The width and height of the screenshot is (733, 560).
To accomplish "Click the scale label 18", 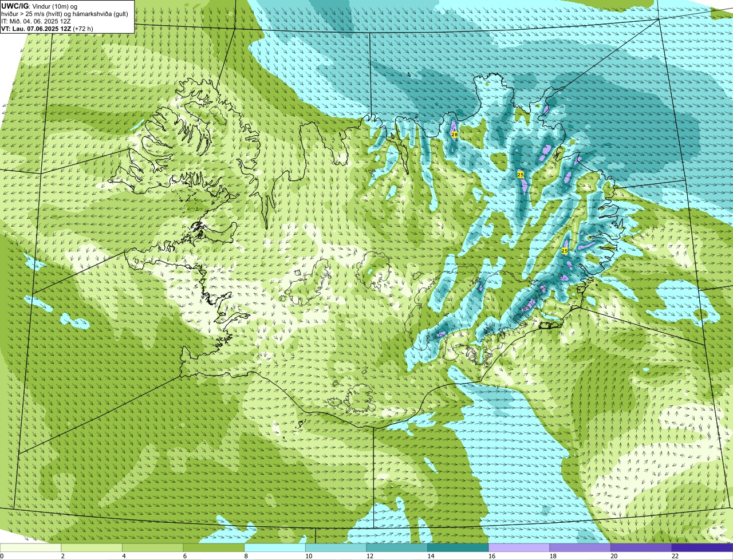I will (553, 556).
